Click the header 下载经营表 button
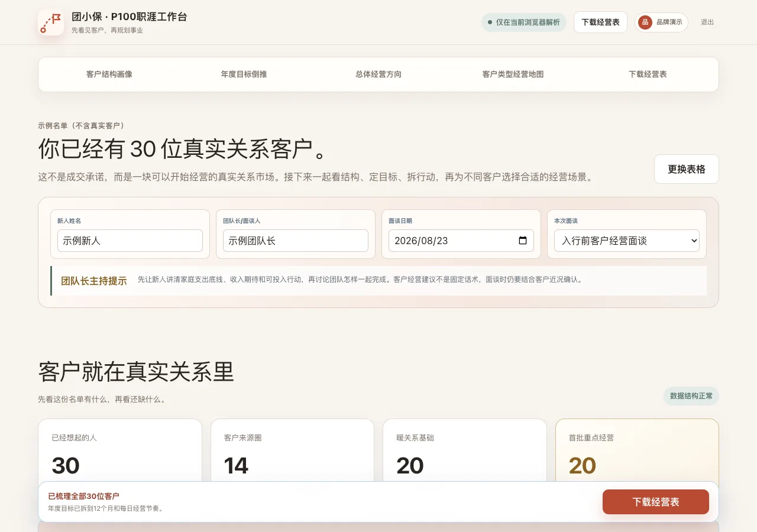Viewport: 757px width, 532px height. pyautogui.click(x=600, y=22)
